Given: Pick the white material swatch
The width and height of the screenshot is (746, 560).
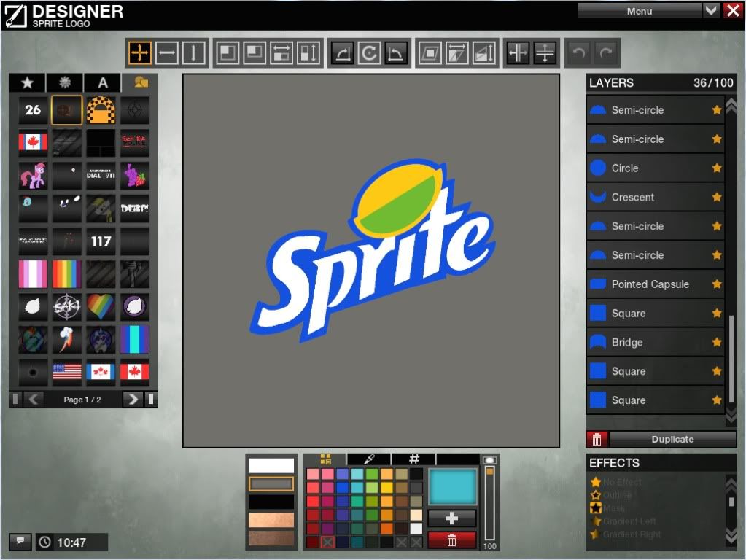Looking at the screenshot, I should [x=271, y=465].
